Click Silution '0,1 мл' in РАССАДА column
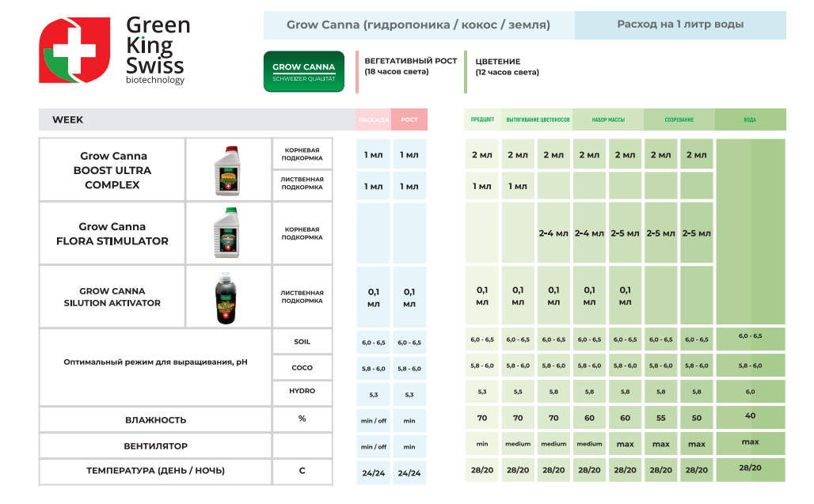This screenshot has width=814, height=504. (x=373, y=297)
